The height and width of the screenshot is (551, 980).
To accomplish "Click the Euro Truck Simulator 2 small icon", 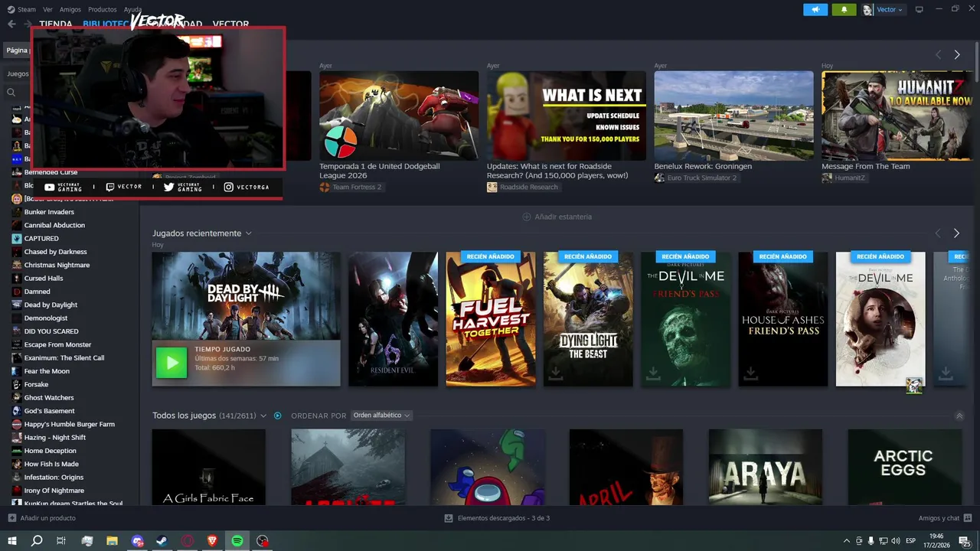I will [x=659, y=178].
